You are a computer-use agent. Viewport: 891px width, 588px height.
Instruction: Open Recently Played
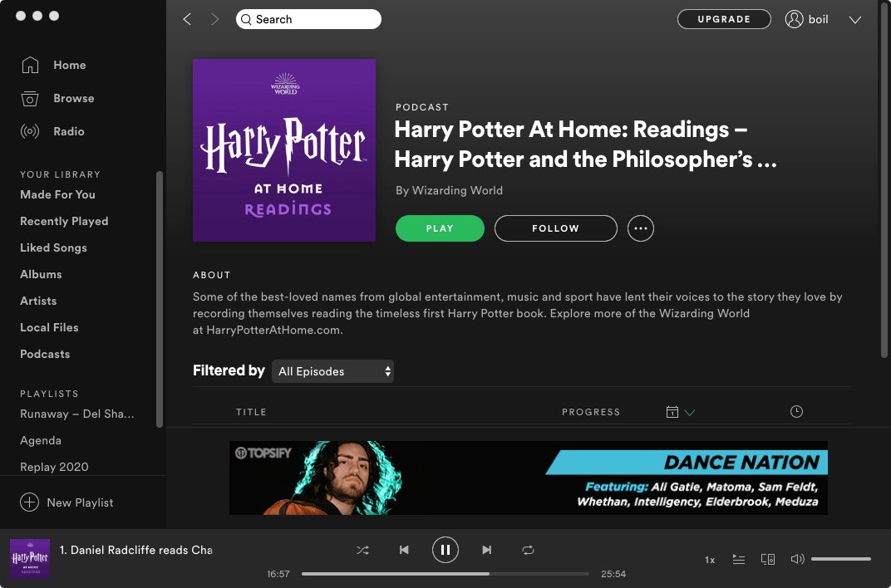coord(64,221)
